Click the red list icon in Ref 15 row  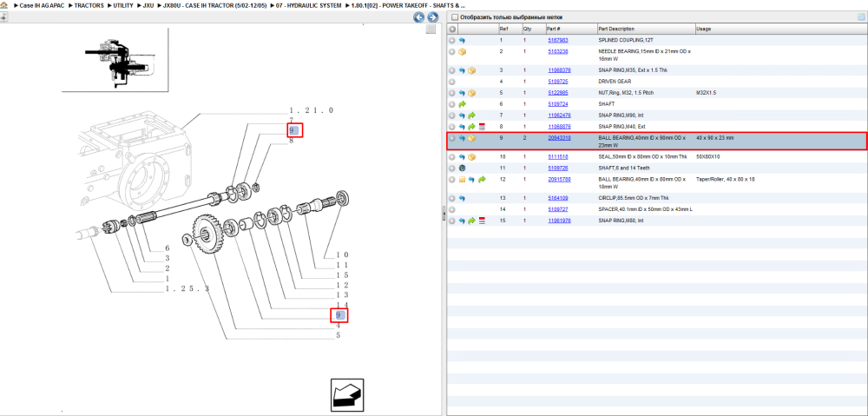click(482, 221)
